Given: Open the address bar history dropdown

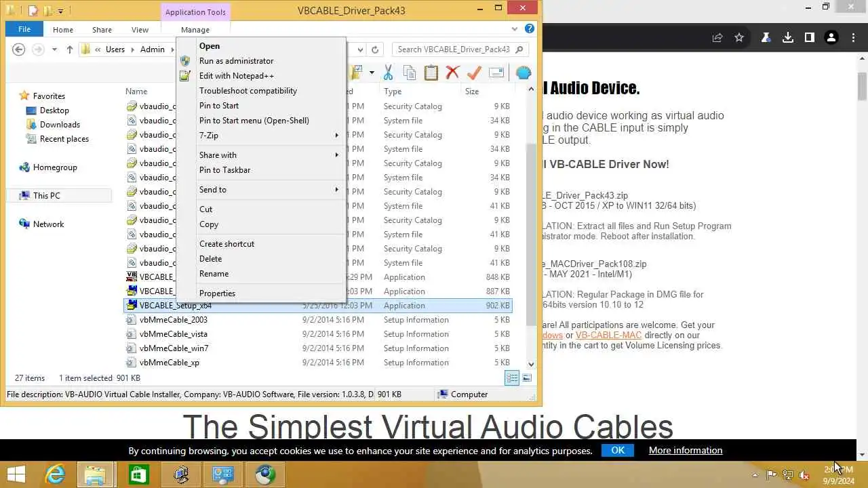Looking at the screenshot, I should (361, 49).
